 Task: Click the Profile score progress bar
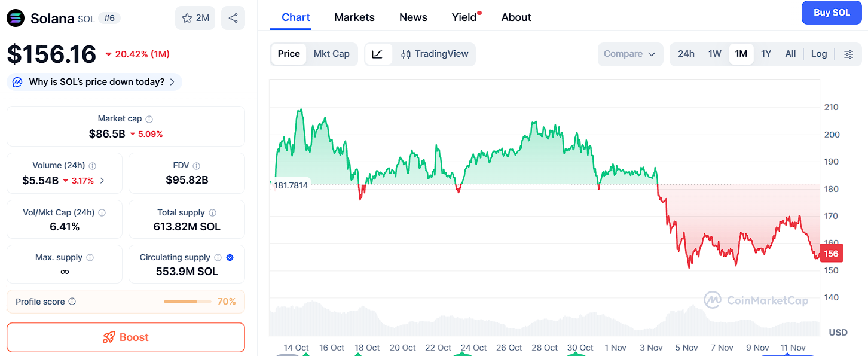[187, 302]
